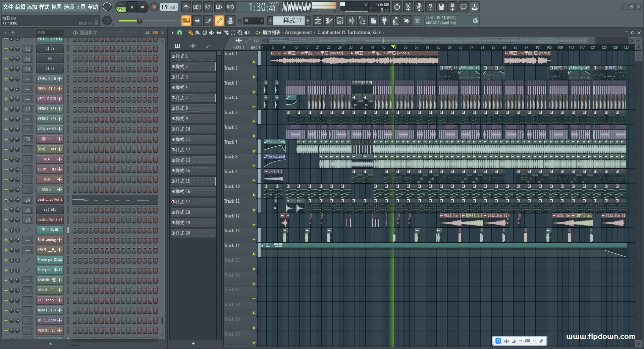Add a channel with the bottom plus button
Screen dimensions: 644x349
point(50,344)
